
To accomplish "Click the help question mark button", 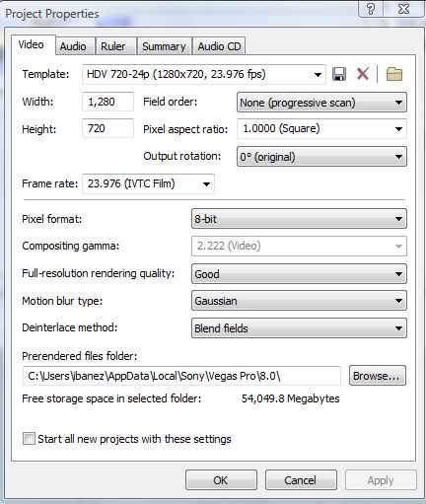I will 371,9.
